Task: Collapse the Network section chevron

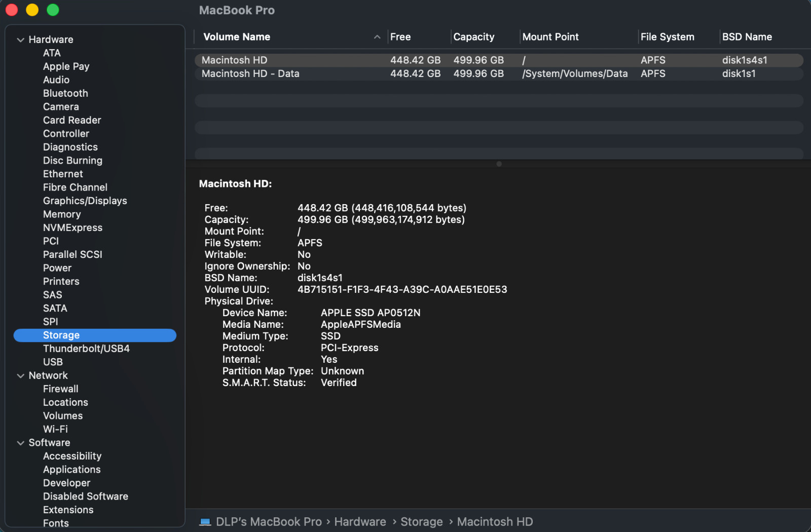Action: 20,376
